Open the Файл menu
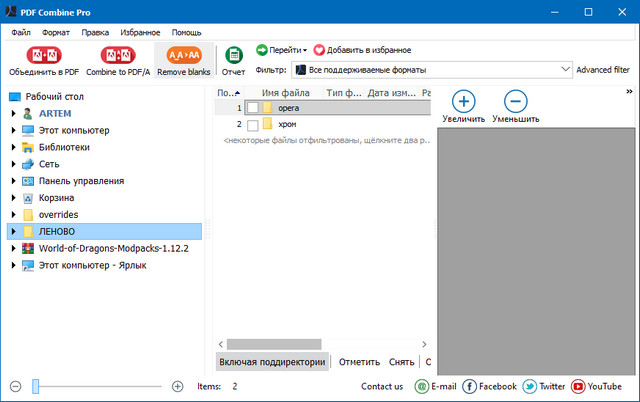 pos(21,32)
